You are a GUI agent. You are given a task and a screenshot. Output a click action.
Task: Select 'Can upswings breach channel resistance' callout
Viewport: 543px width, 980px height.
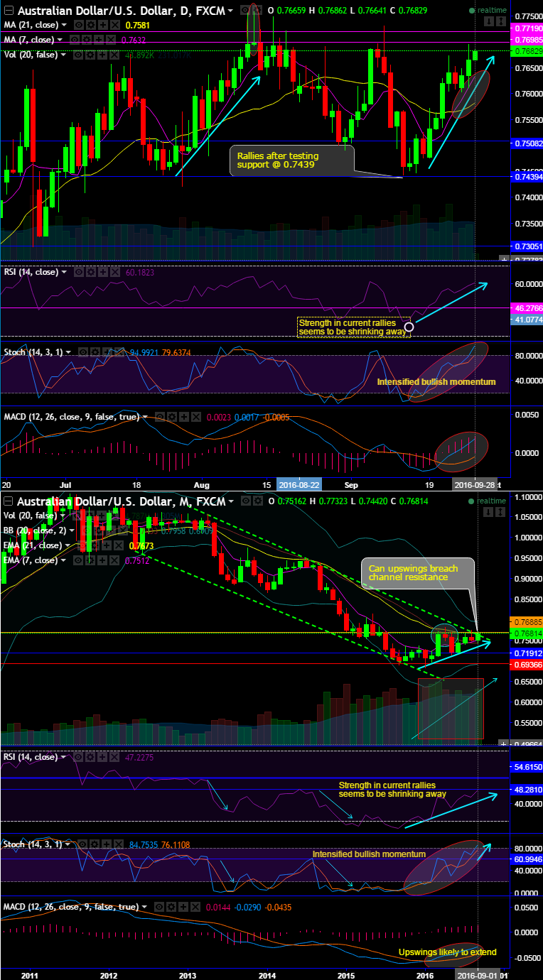[417, 573]
